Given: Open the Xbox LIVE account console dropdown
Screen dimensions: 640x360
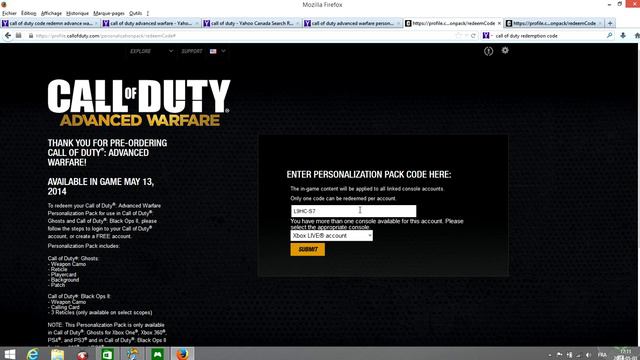Looking at the screenshot, I should point(331,236).
